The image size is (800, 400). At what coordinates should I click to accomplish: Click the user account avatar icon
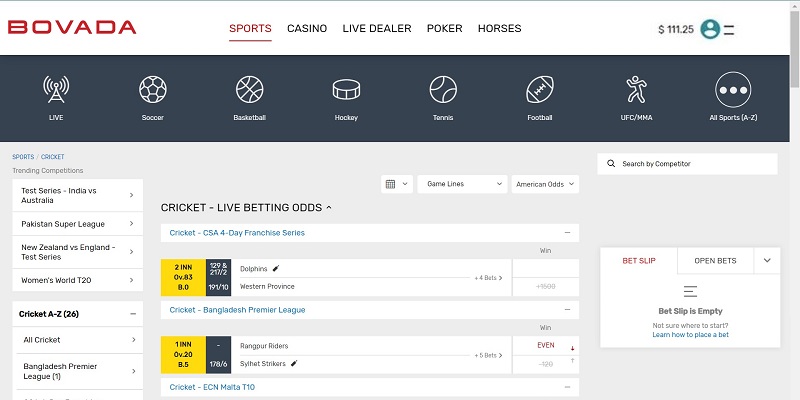point(710,29)
